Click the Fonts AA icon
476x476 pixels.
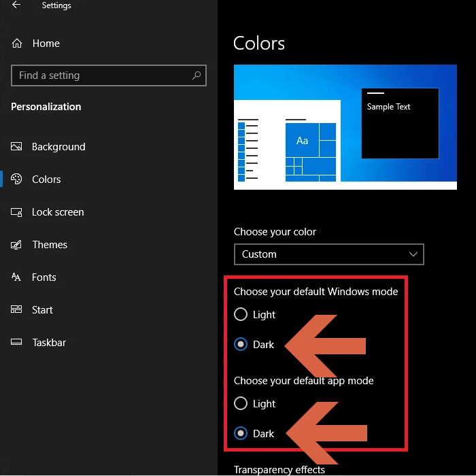click(16, 277)
